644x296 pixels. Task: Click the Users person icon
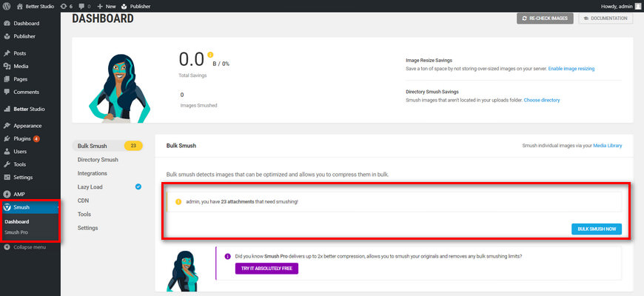click(7, 152)
